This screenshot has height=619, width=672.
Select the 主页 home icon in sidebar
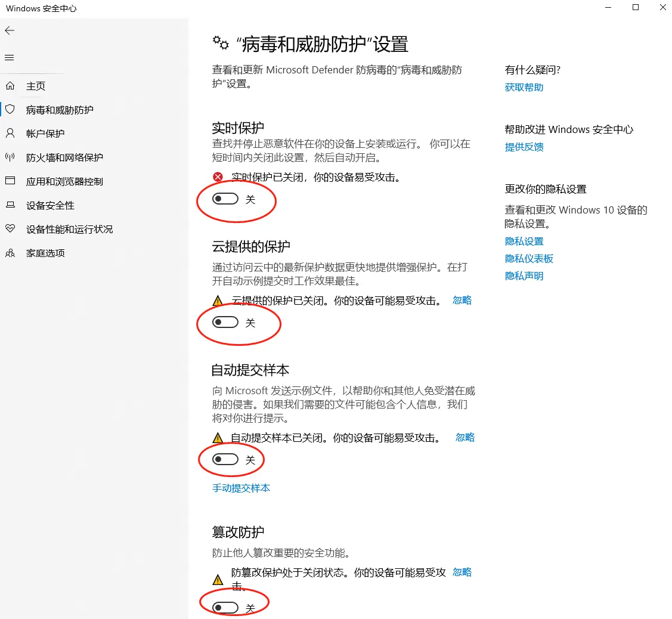10,85
